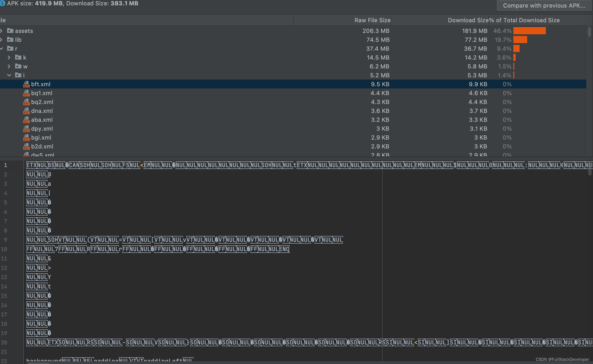Select the bgi.xml file name
Screen dimensions: 593x364
[x=41, y=138]
